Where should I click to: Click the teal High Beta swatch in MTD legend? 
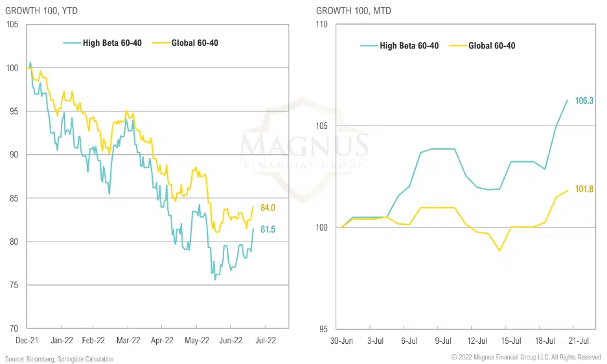(x=369, y=45)
